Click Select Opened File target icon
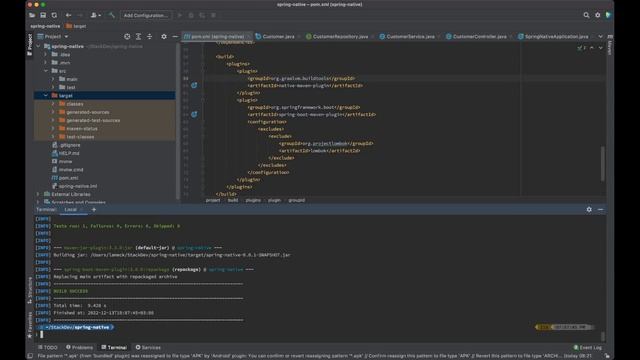The image size is (640, 360). 127,36
